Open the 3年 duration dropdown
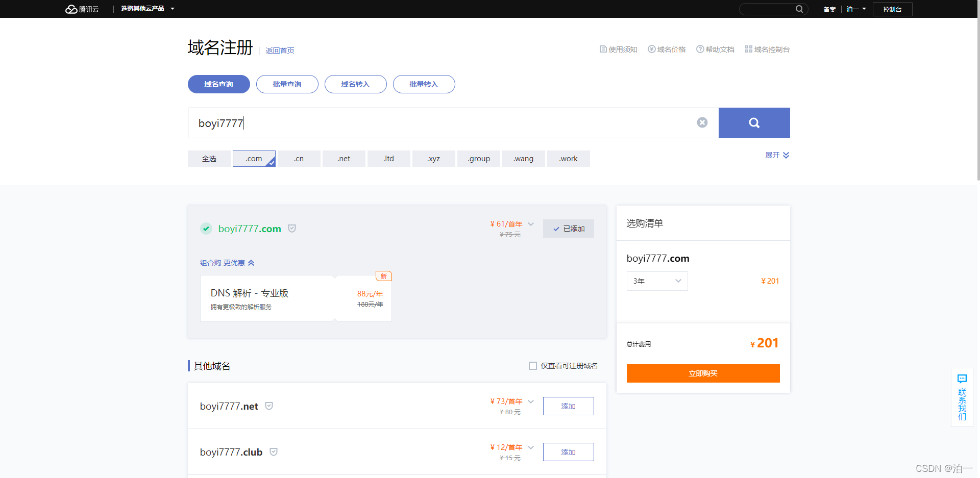Viewport: 980px width, 478px height. (657, 281)
